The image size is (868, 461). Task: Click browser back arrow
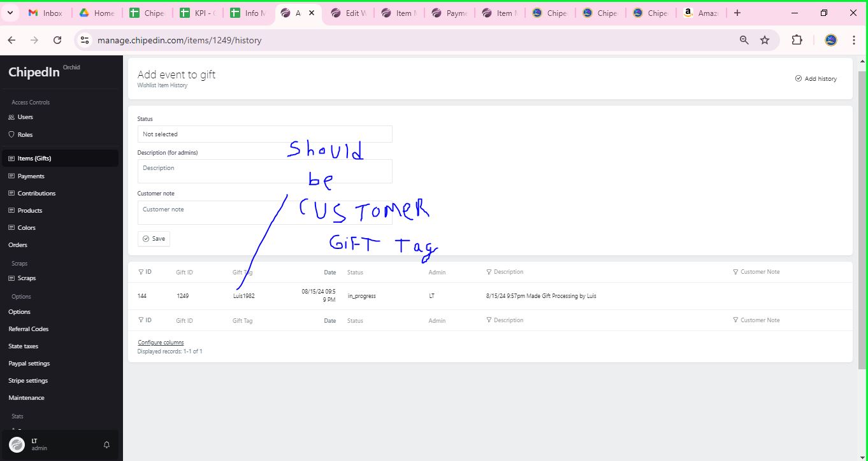point(11,40)
